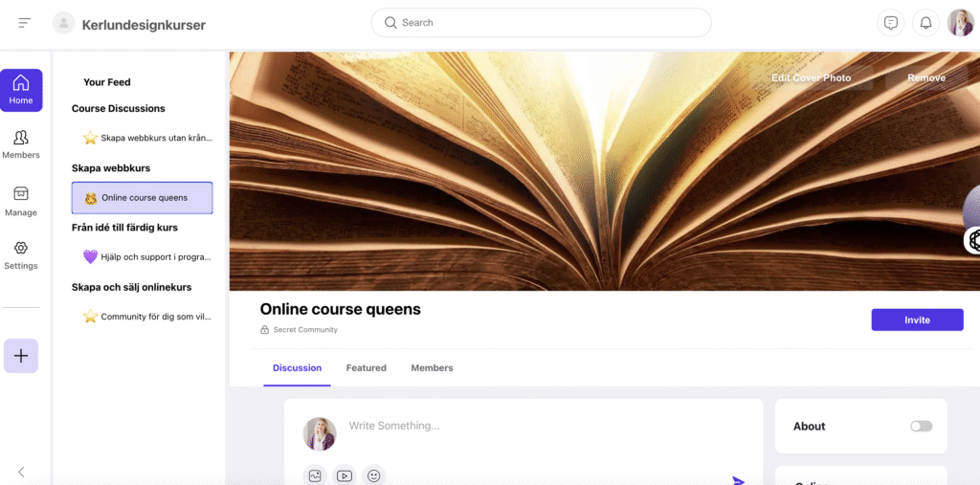Add a video to the post
The width and height of the screenshot is (980, 485).
tap(345, 476)
